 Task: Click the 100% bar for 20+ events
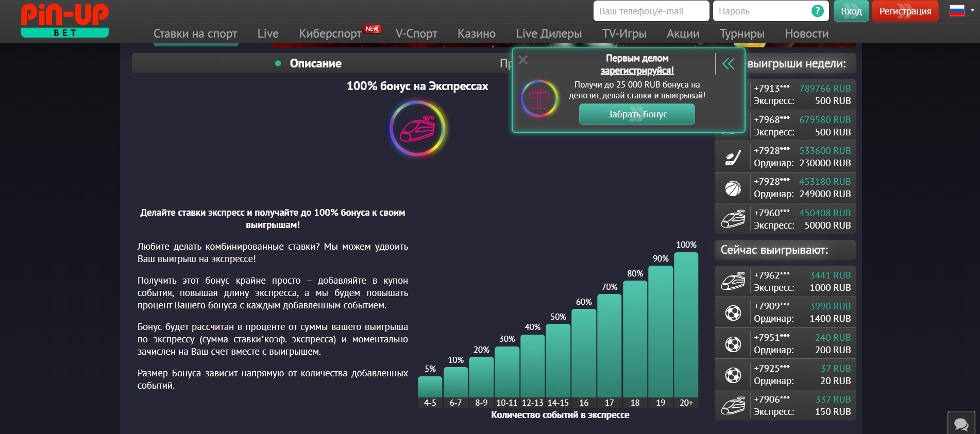point(686,324)
